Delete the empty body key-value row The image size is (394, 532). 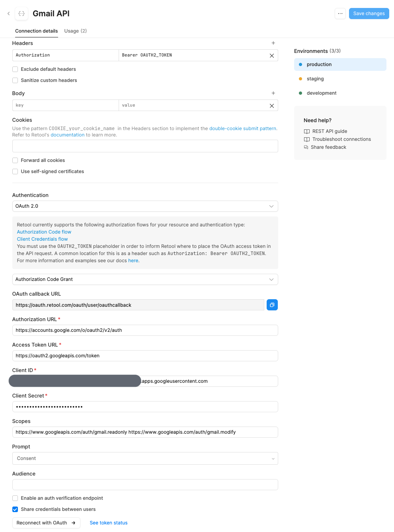(272, 106)
